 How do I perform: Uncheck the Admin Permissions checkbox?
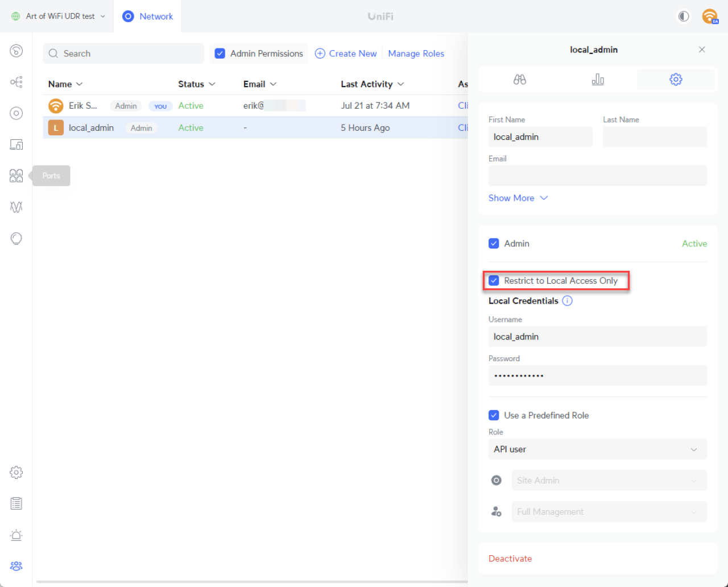point(220,53)
